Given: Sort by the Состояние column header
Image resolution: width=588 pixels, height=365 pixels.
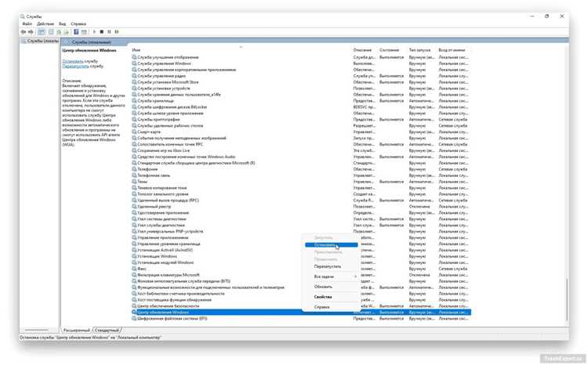Looking at the screenshot, I should click(x=389, y=50).
